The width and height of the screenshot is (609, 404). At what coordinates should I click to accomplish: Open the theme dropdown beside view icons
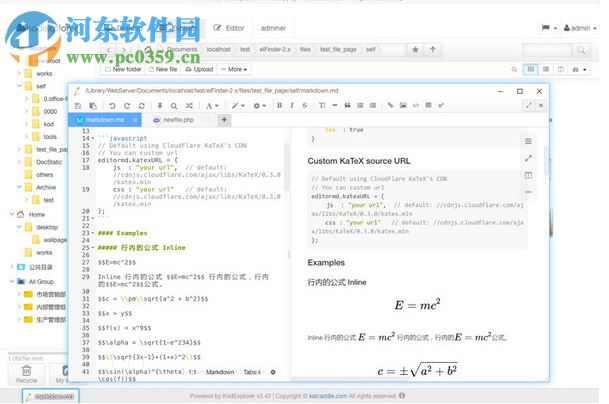(x=579, y=70)
